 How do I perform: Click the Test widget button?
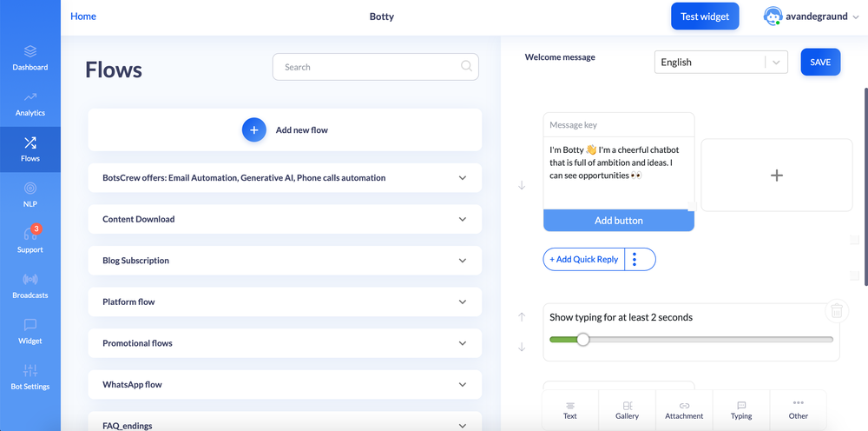coord(705,16)
